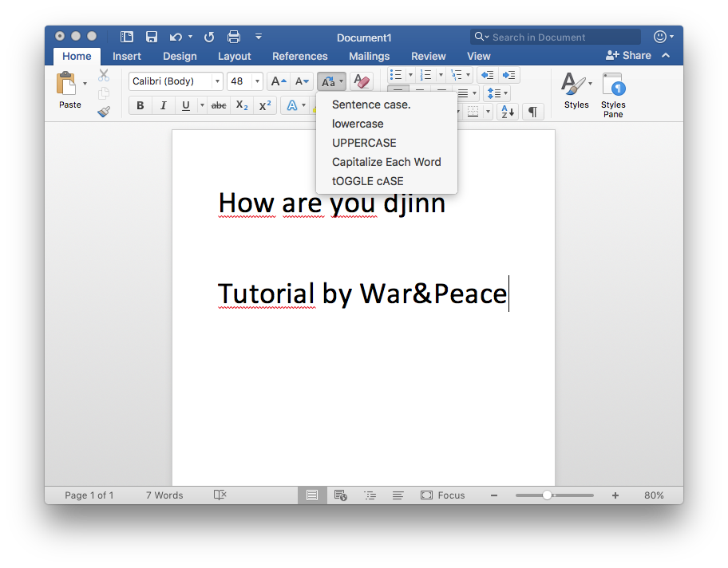This screenshot has height=568, width=728.
Task: Switch to the Design tab
Action: 180,56
